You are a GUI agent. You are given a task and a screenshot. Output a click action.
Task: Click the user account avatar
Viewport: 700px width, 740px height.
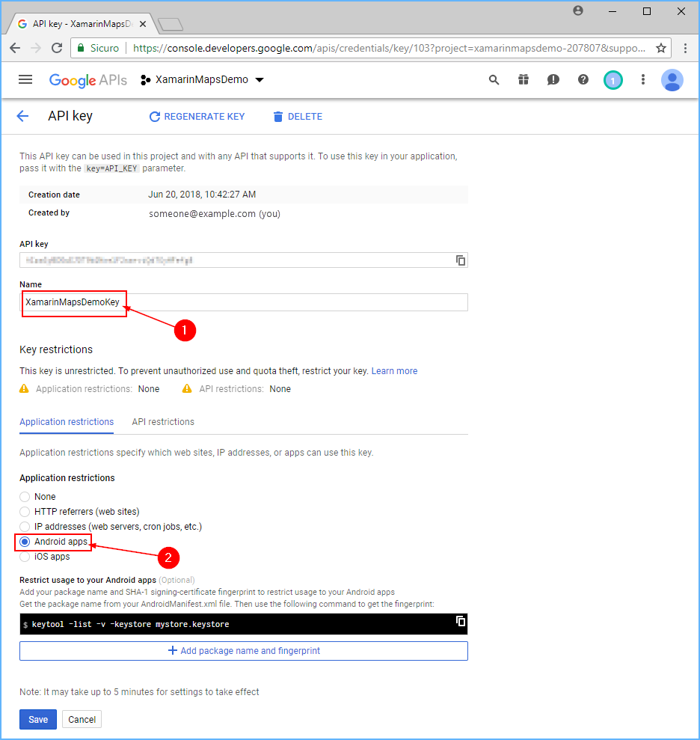click(672, 80)
